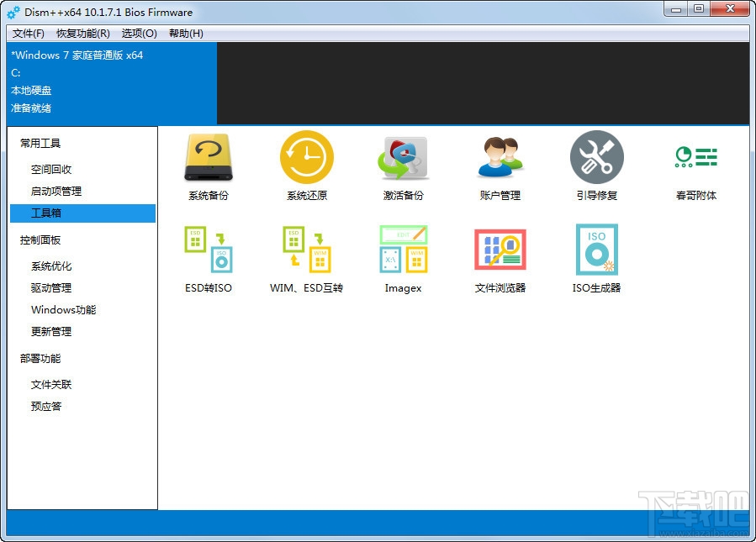Maximize the Dism++ window
This screenshot has width=756, height=542.
point(699,9)
